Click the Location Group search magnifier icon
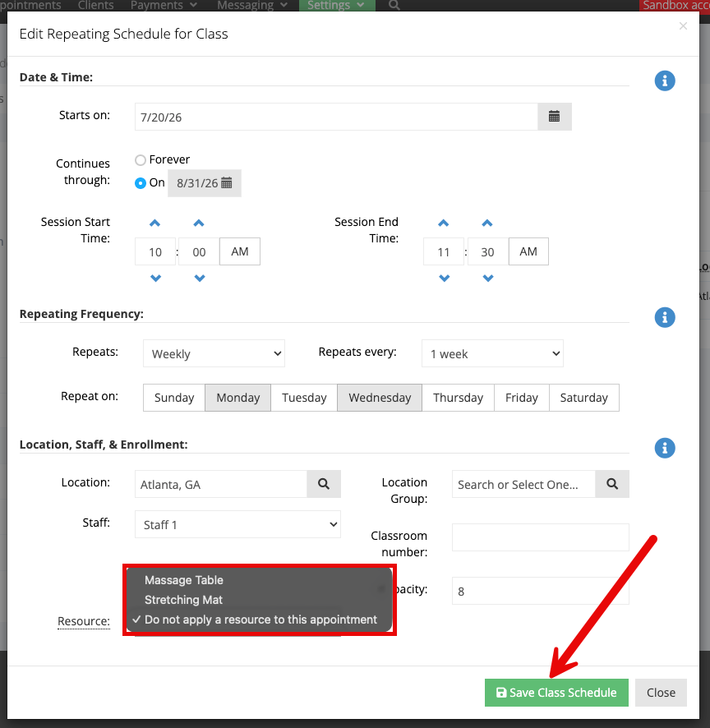The height and width of the screenshot is (728, 710). click(x=612, y=484)
